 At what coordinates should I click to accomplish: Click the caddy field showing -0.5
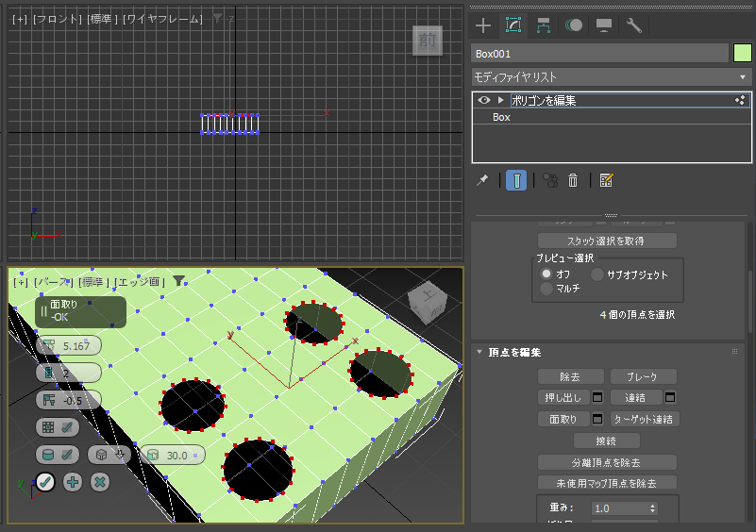(x=69, y=400)
